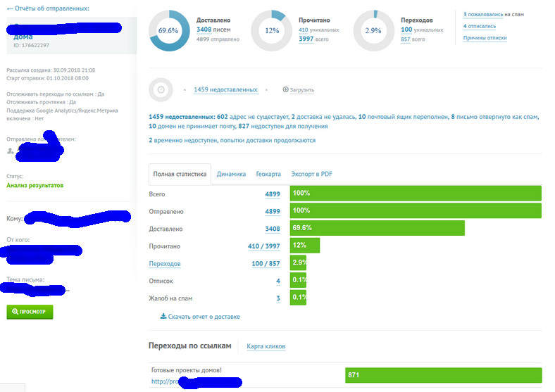The width and height of the screenshot is (555, 392).
Task: Open the Карта кликов link
Action: [x=266, y=346]
